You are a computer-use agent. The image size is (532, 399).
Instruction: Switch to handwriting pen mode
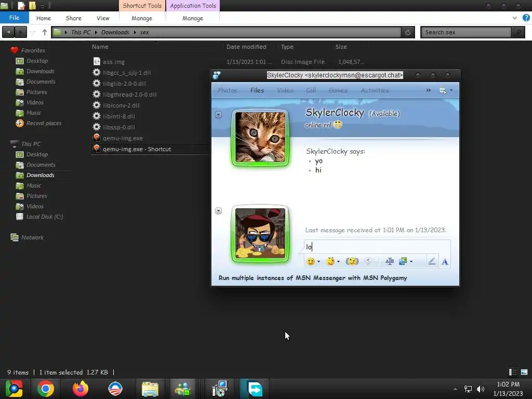coord(432,261)
